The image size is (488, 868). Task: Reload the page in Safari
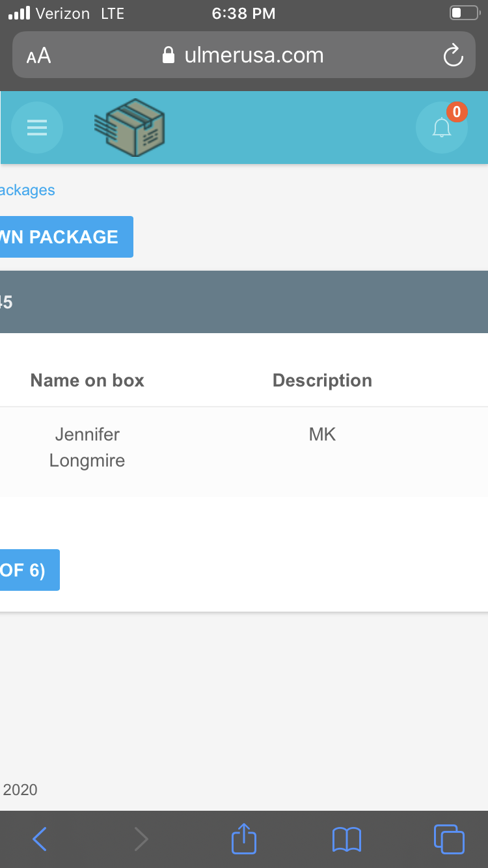(x=453, y=55)
